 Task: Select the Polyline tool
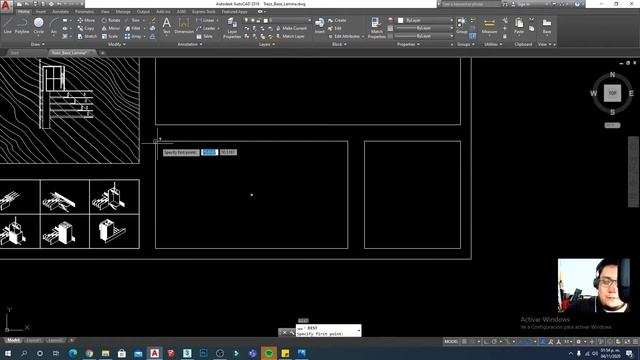click(22, 25)
